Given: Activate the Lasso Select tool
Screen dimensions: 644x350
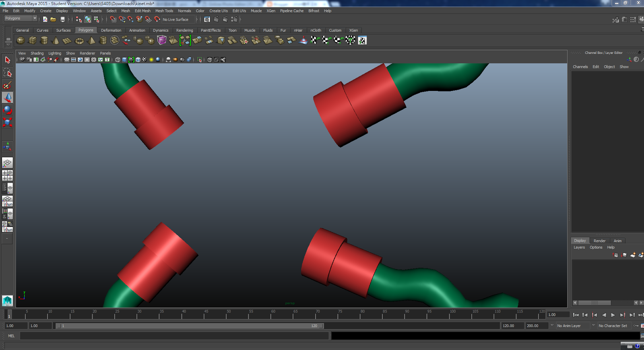Looking at the screenshot, I should [7, 72].
